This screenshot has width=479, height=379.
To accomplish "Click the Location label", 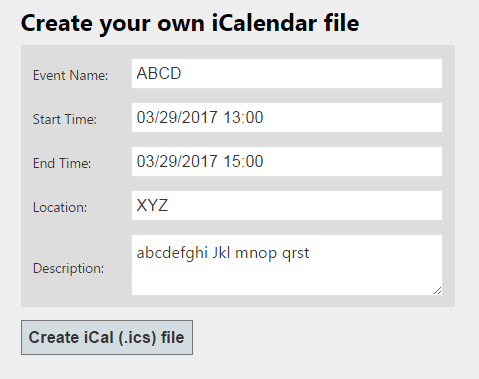I will [x=60, y=207].
